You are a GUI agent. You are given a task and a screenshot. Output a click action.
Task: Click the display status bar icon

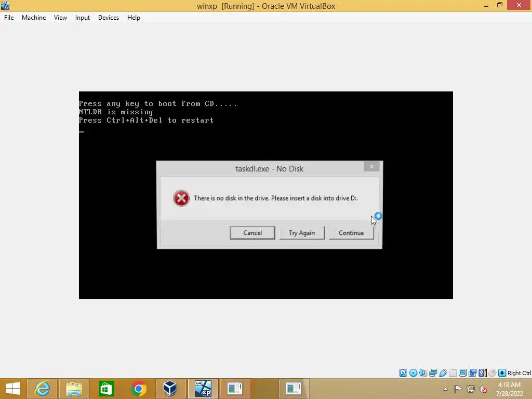tap(462, 373)
